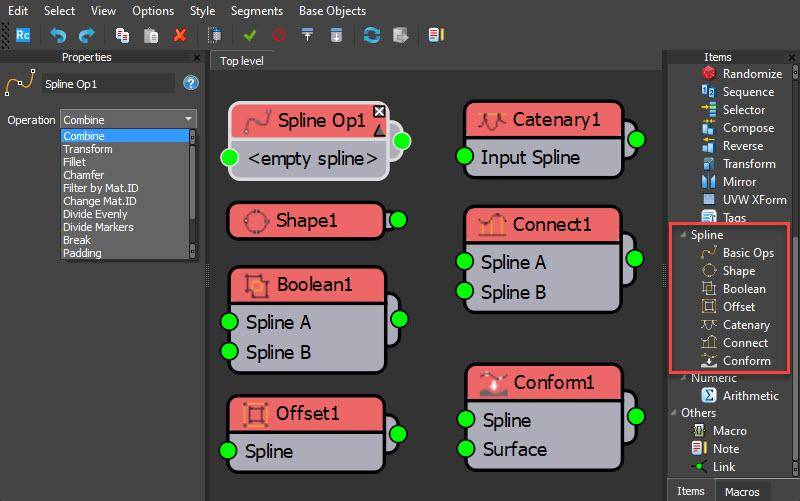800x501 pixels.
Task: Collapse the Spline category in Items
Action: [x=681, y=235]
